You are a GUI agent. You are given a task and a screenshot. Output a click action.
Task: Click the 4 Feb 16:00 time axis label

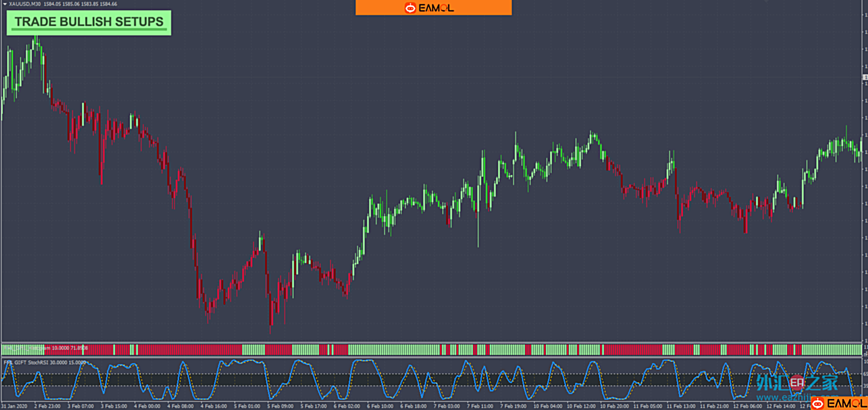tap(213, 406)
